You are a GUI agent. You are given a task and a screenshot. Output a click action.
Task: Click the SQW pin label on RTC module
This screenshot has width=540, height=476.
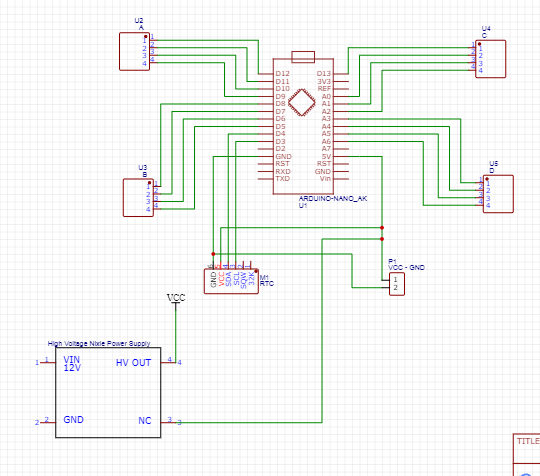[x=244, y=280]
